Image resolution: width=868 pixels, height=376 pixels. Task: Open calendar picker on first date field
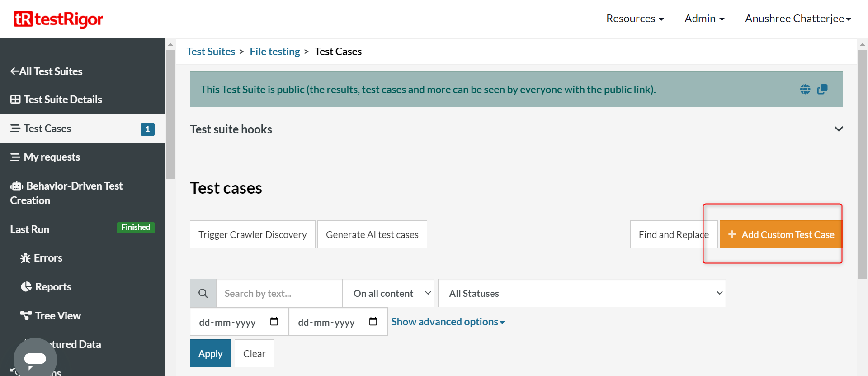coord(274,322)
